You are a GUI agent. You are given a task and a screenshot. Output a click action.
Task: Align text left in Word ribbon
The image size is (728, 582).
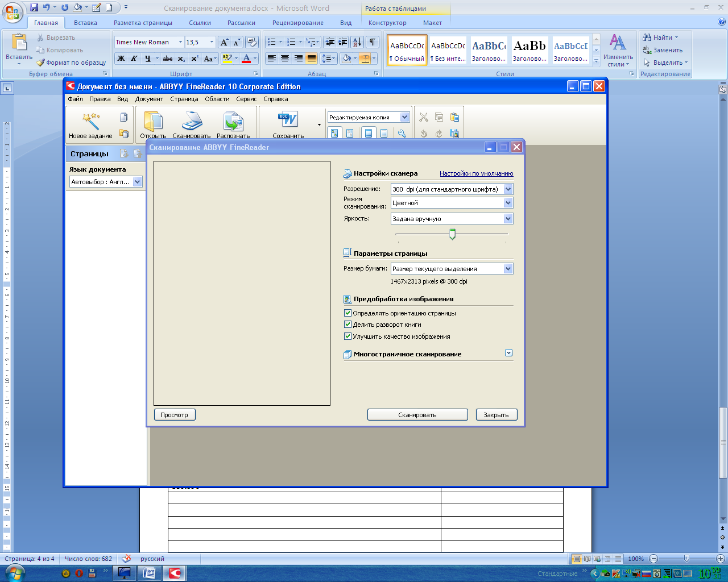point(272,59)
